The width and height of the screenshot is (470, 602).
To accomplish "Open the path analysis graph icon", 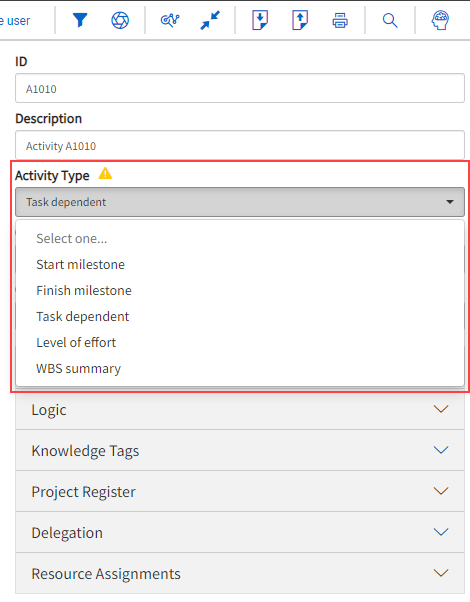I will pyautogui.click(x=170, y=20).
